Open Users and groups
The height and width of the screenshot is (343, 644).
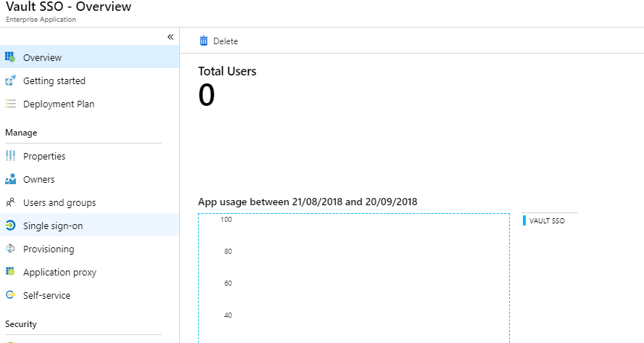(x=89, y=202)
